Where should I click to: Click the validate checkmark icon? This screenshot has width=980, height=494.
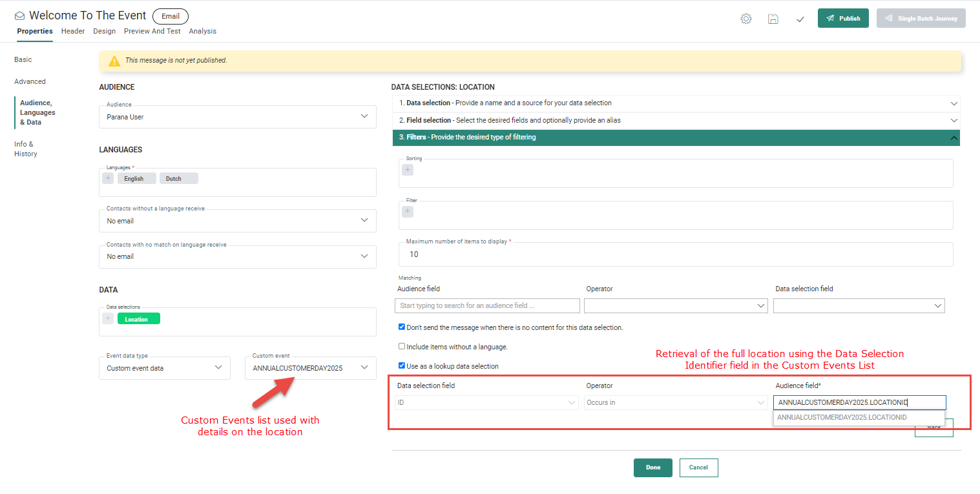(800, 19)
